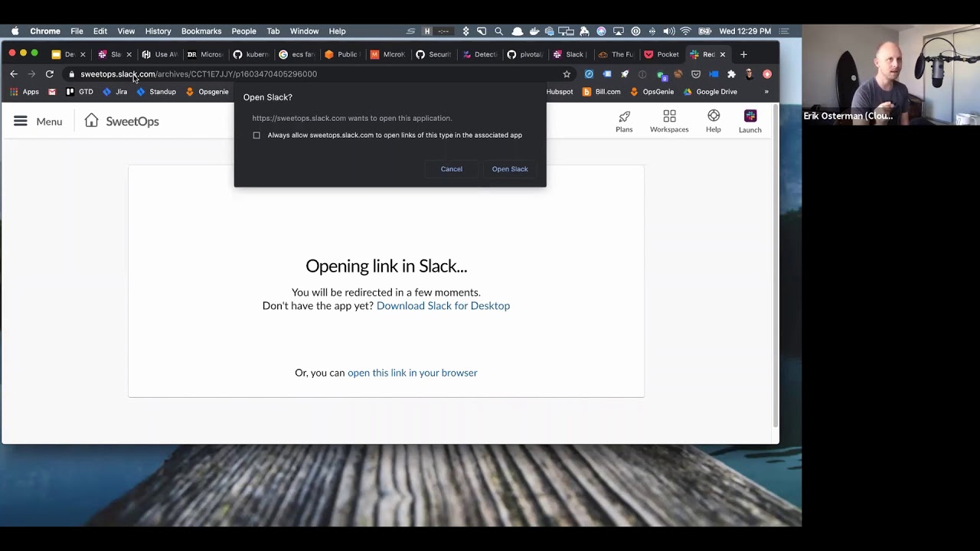Screen dimensions: 980x551
Task: Click Download Slack for Desktop link
Action: click(443, 305)
